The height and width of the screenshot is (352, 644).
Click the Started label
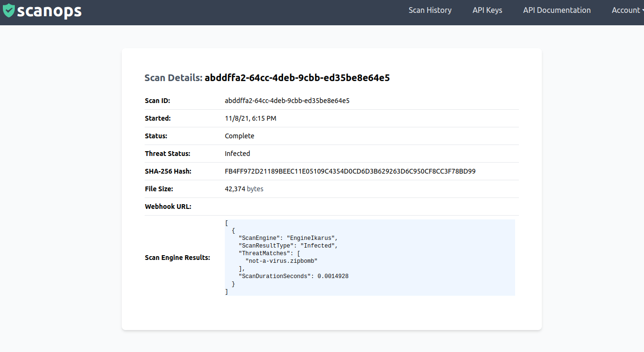[x=158, y=118]
